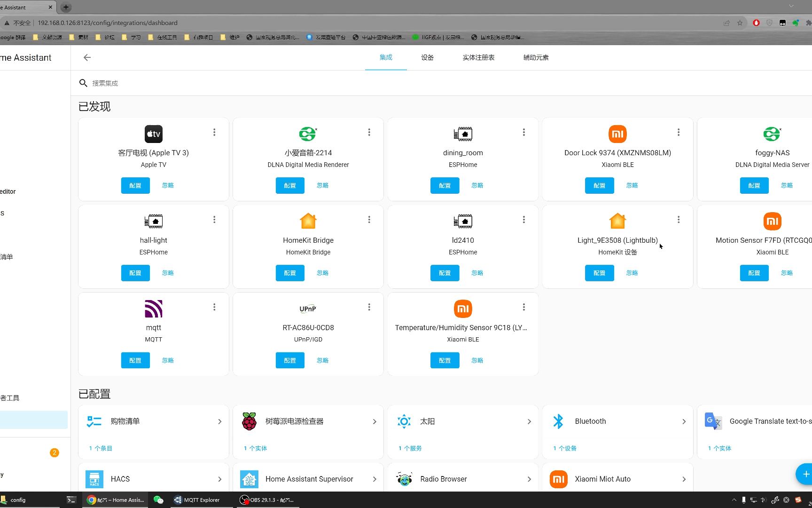Switch to the 设备 tab

(427, 57)
